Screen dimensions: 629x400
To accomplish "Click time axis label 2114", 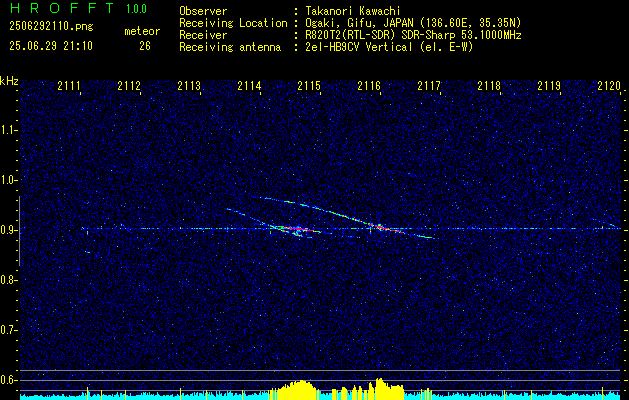I will [x=249, y=86].
